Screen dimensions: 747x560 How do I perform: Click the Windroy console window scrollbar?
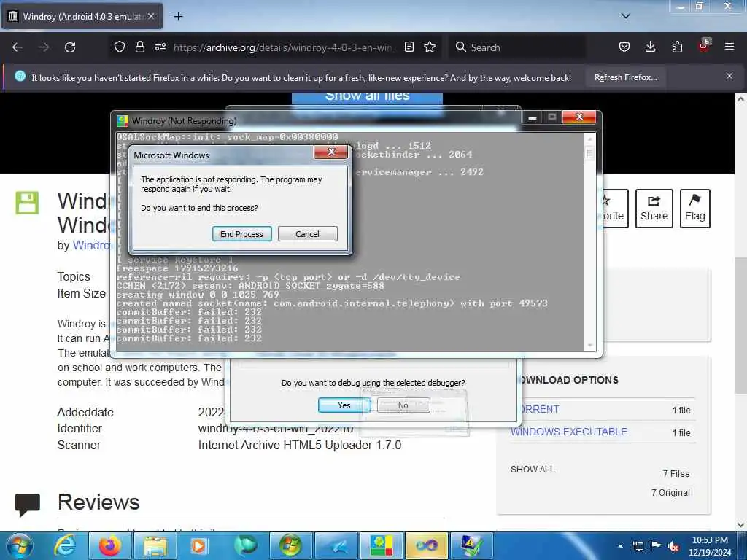(589, 242)
